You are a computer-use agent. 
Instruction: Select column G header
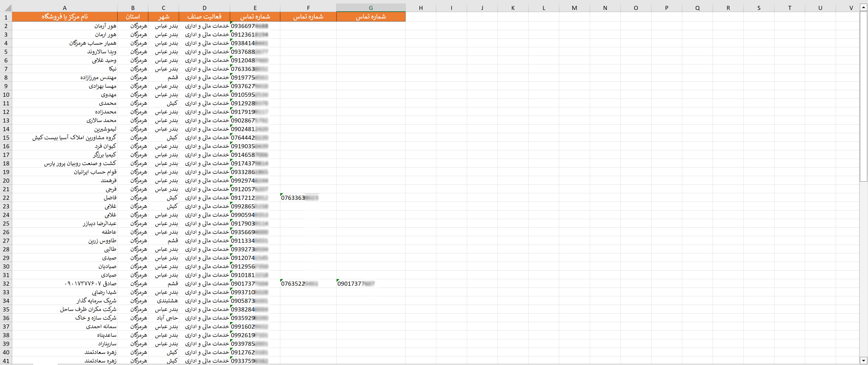[x=371, y=8]
